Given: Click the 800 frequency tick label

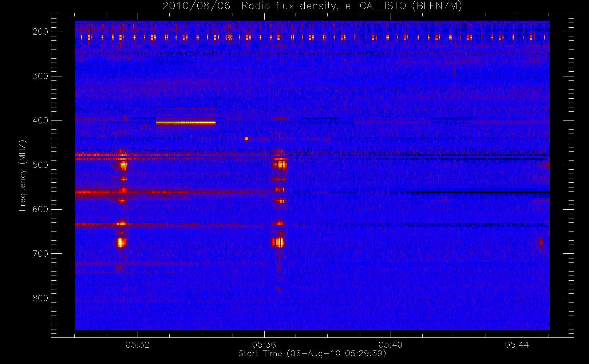Looking at the screenshot, I should point(40,298).
